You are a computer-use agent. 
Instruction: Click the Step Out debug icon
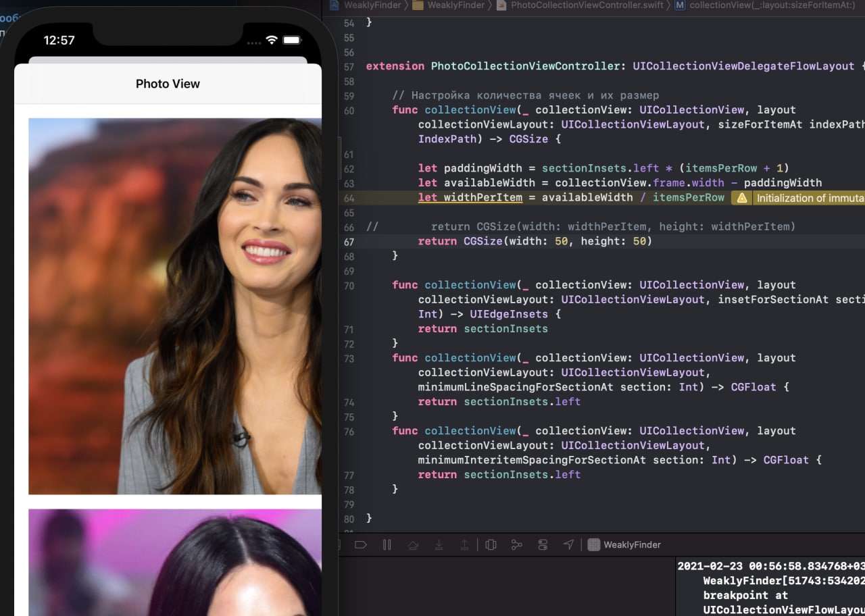pos(464,544)
